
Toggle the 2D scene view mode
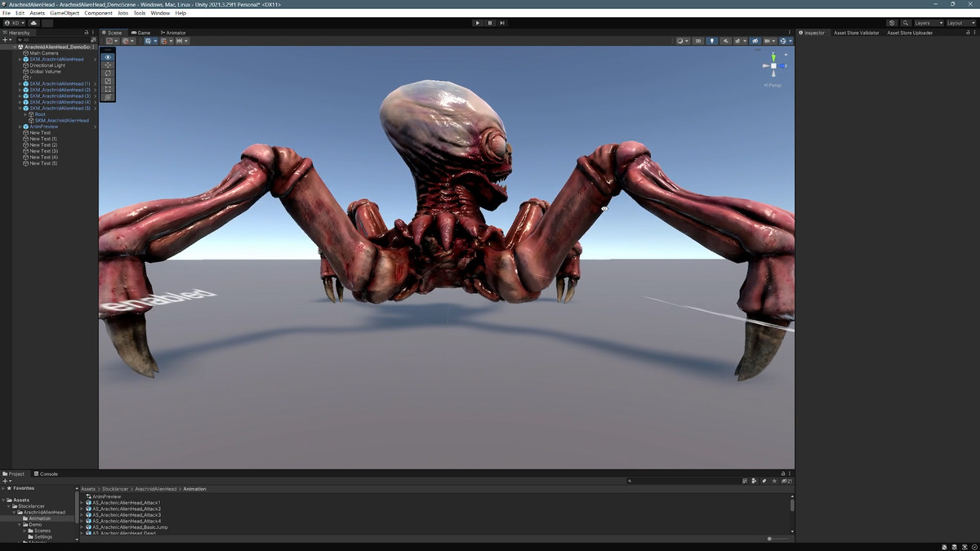click(x=697, y=41)
